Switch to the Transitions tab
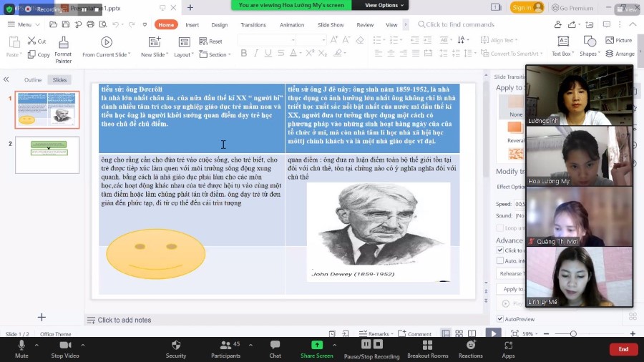This screenshot has height=362, width=644. (253, 24)
